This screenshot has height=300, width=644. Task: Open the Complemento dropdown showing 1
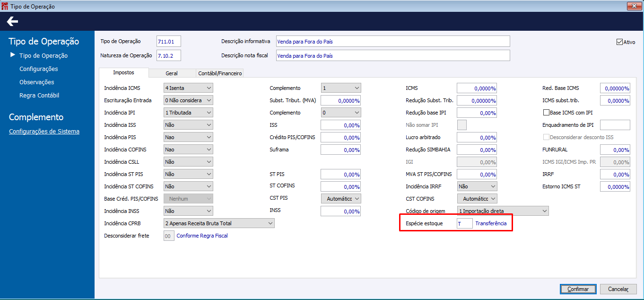click(x=341, y=88)
